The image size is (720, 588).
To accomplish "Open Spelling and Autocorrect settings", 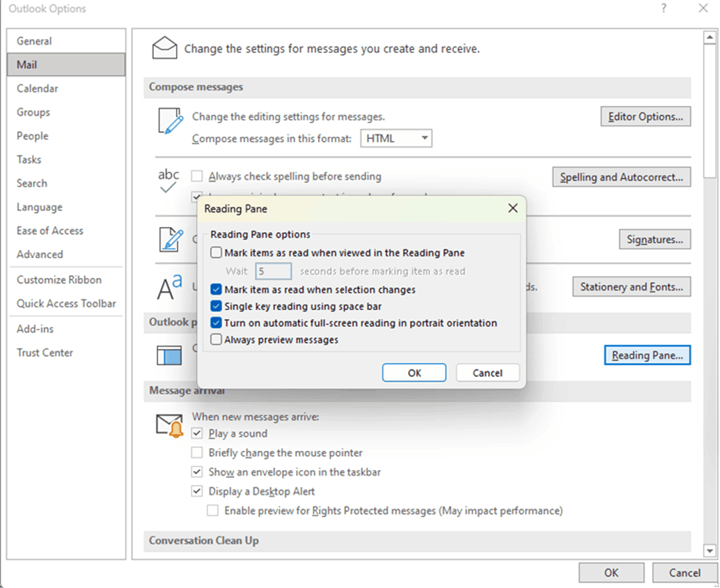I will click(621, 177).
